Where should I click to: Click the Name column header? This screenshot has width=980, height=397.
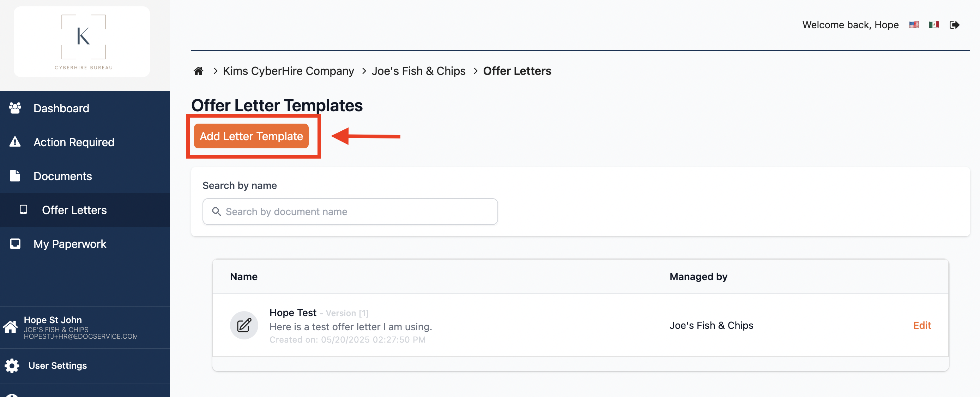pos(243,277)
